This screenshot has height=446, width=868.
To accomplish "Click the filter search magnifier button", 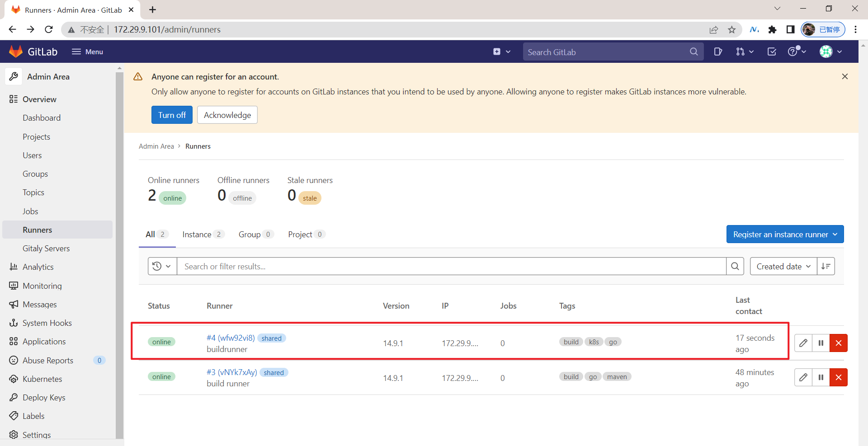I will coord(735,266).
